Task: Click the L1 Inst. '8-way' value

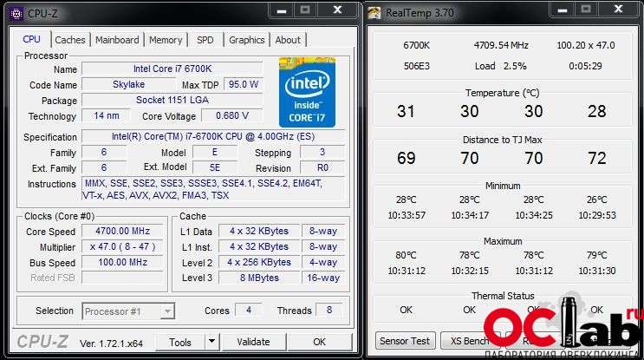Action: (323, 246)
